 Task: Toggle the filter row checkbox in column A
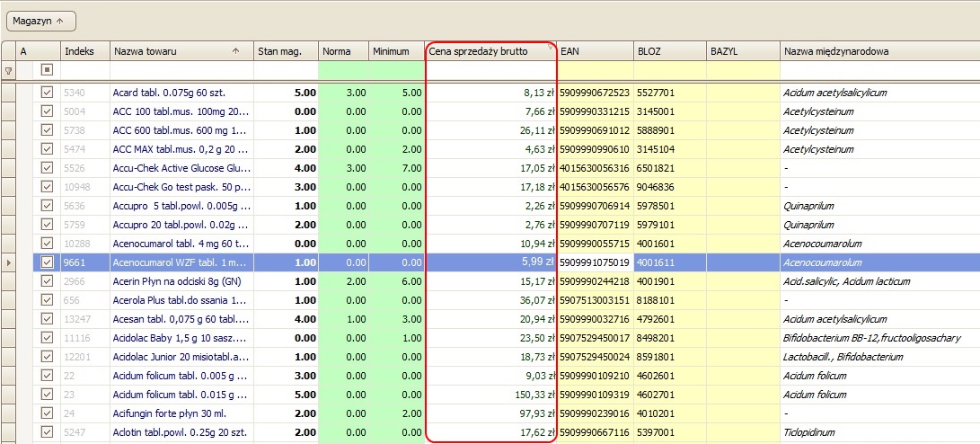pos(48,70)
